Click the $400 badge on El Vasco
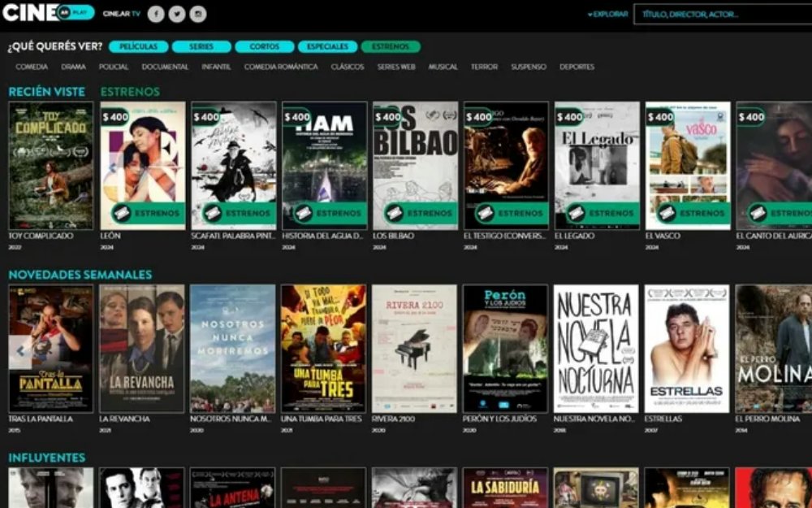The height and width of the screenshot is (508, 812). coord(660,117)
